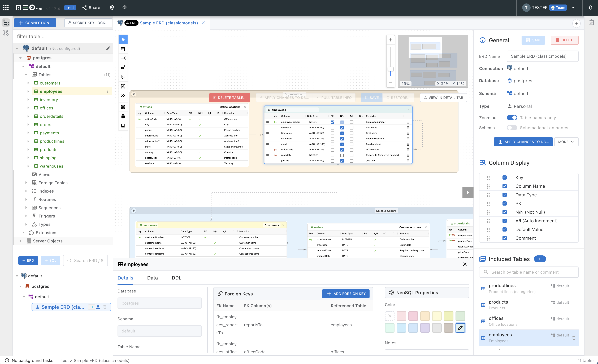Expand the Extensions tree node
This screenshot has width=598, height=364.
click(23, 233)
